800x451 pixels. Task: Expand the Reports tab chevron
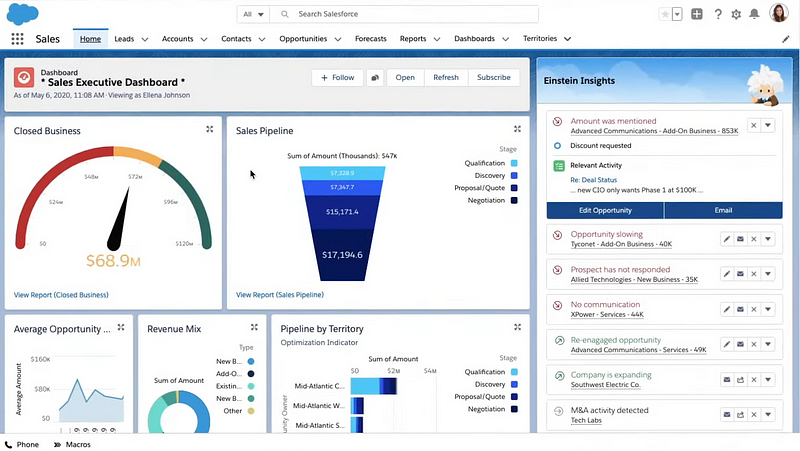pyautogui.click(x=437, y=39)
